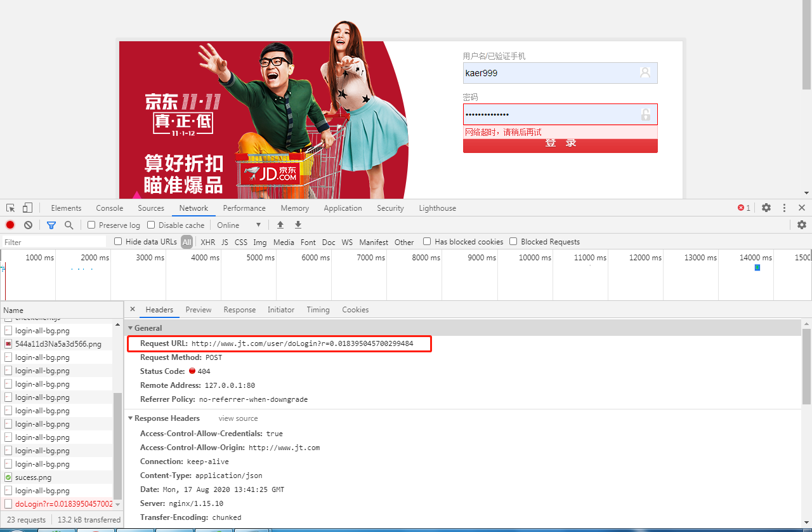
Task: Toggle Hide data URLs checkbox
Action: pyautogui.click(x=118, y=241)
